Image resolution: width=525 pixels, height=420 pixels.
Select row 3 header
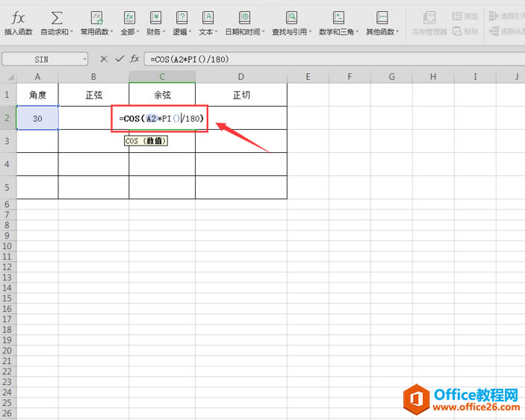pos(8,141)
